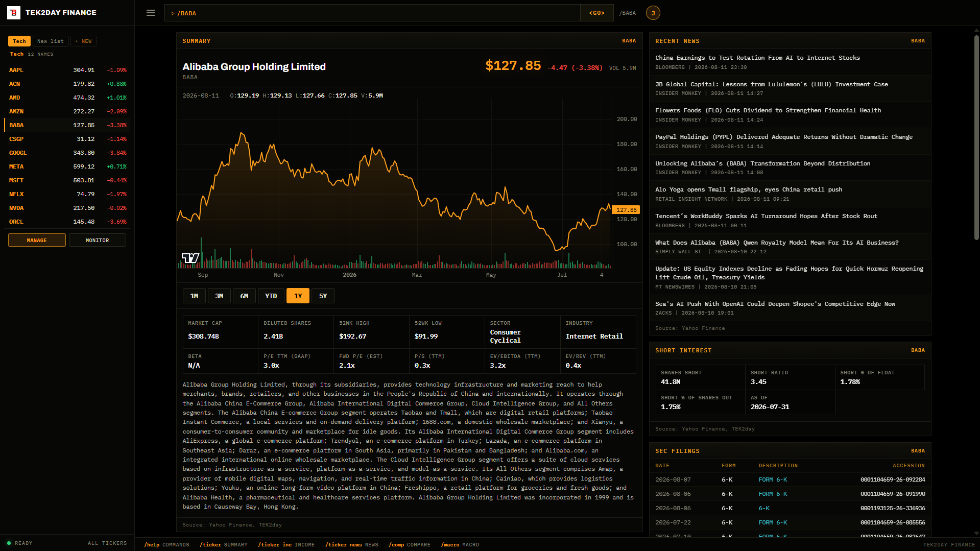
Task: Click the MANAGE button
Action: coord(37,240)
